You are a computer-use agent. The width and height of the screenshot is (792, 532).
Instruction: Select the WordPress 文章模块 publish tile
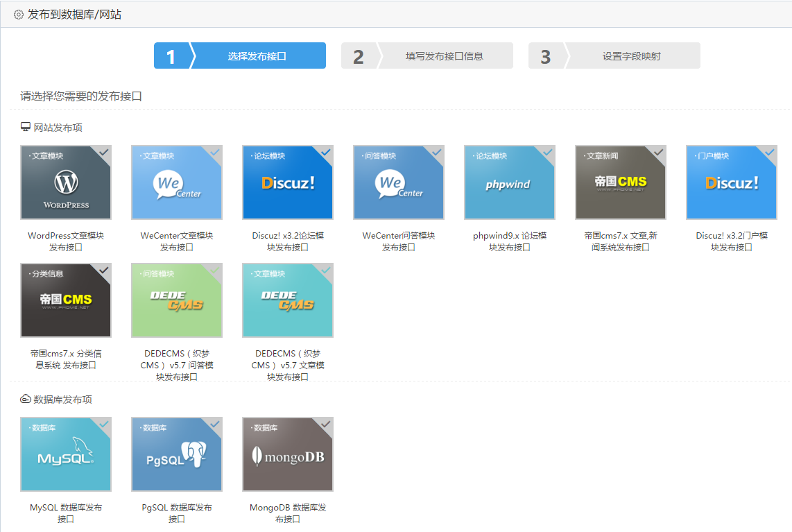[66, 182]
